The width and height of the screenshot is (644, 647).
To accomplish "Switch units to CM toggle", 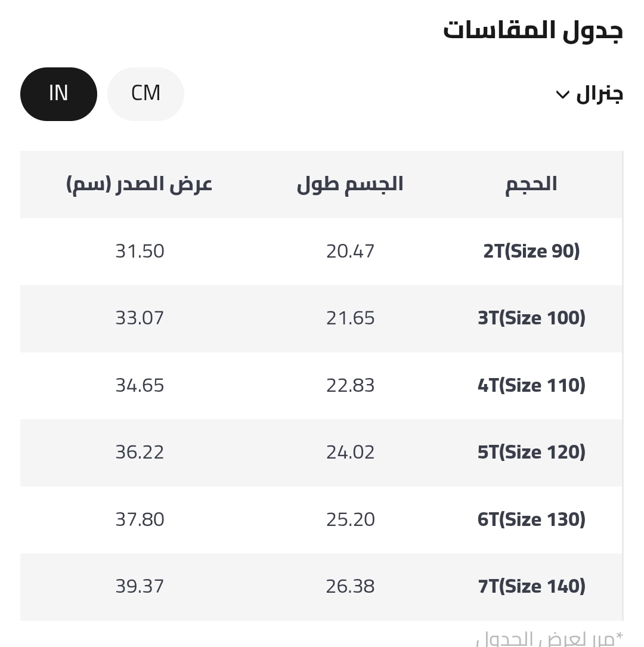I will coord(145,94).
